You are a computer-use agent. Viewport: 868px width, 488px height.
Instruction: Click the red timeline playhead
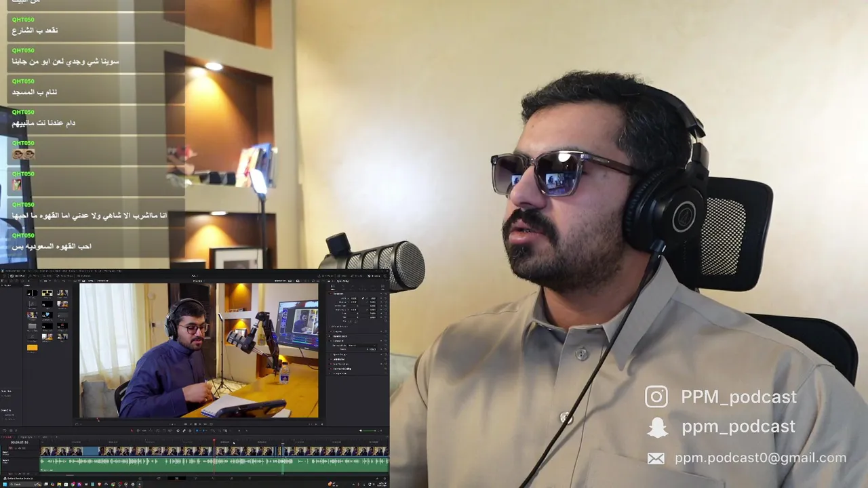[x=214, y=441]
